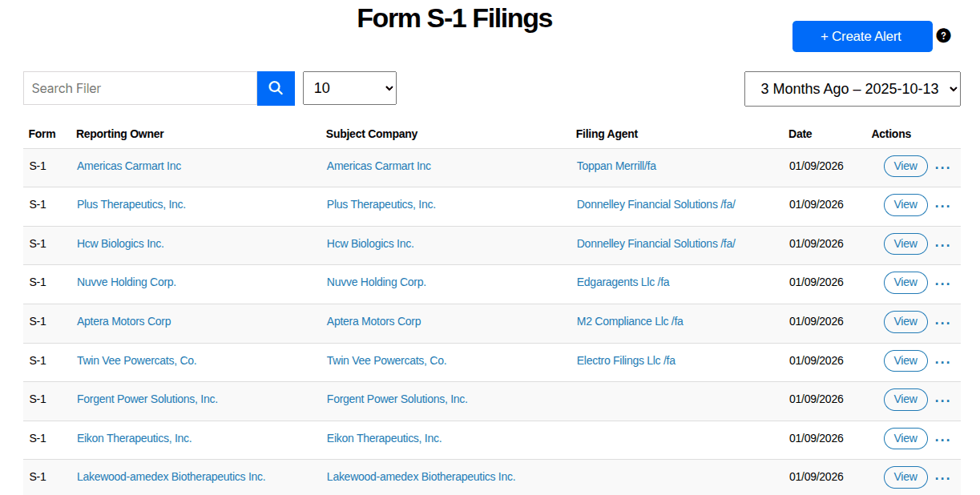Open Edgaragents Llc /fa filing agent link
This screenshot has width=980, height=495.
pyautogui.click(x=623, y=282)
